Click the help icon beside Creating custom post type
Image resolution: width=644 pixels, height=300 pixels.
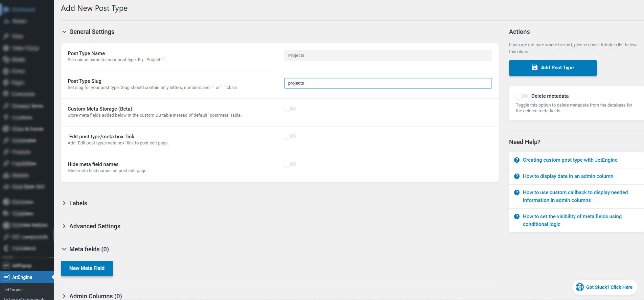click(516, 160)
